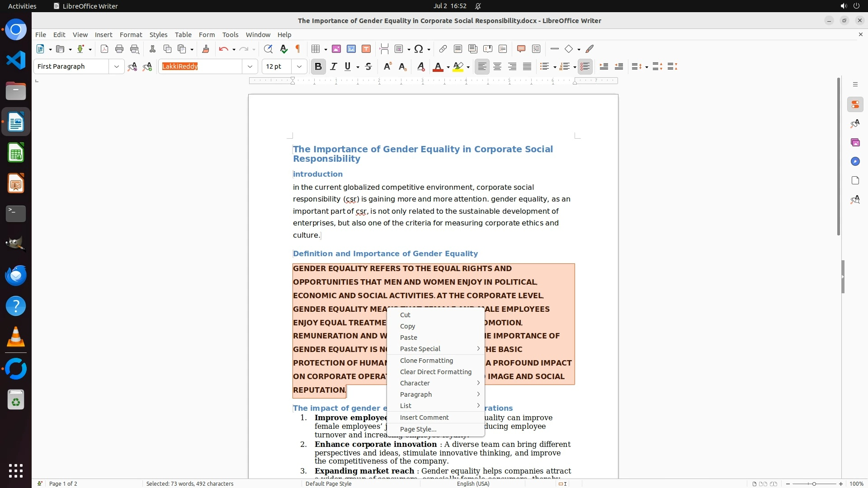Toggle Italic formatting button
The width and height of the screenshot is (868, 488).
(x=334, y=66)
